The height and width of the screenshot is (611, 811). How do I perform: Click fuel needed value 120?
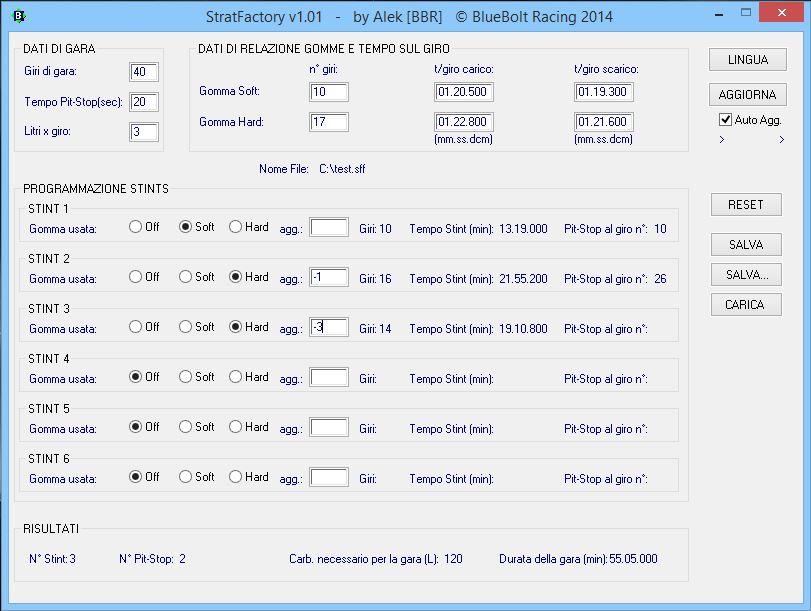[x=453, y=559]
